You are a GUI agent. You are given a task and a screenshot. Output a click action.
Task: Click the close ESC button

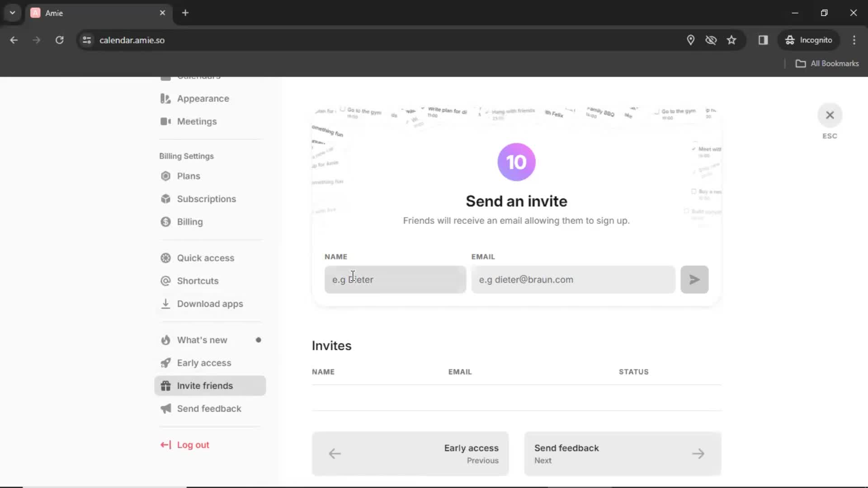pos(830,114)
